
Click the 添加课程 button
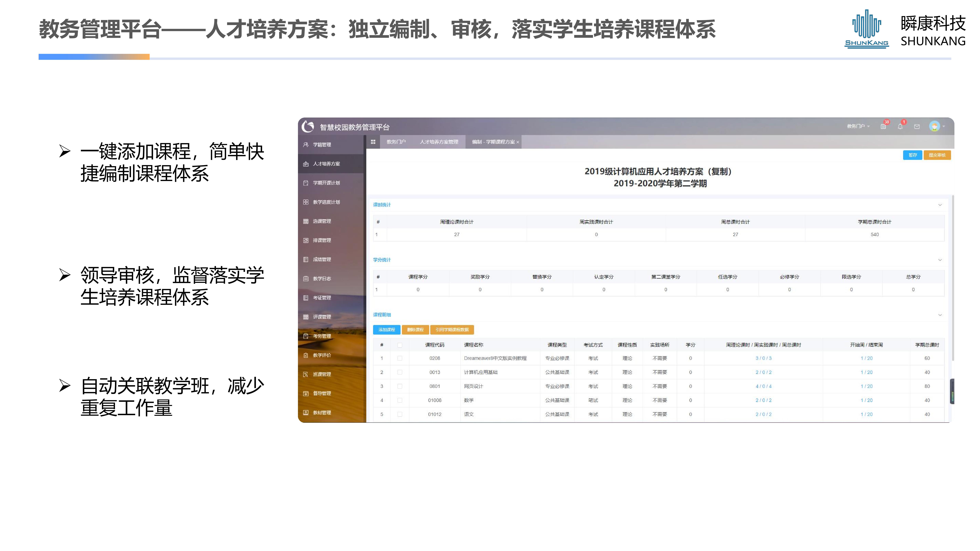click(387, 330)
